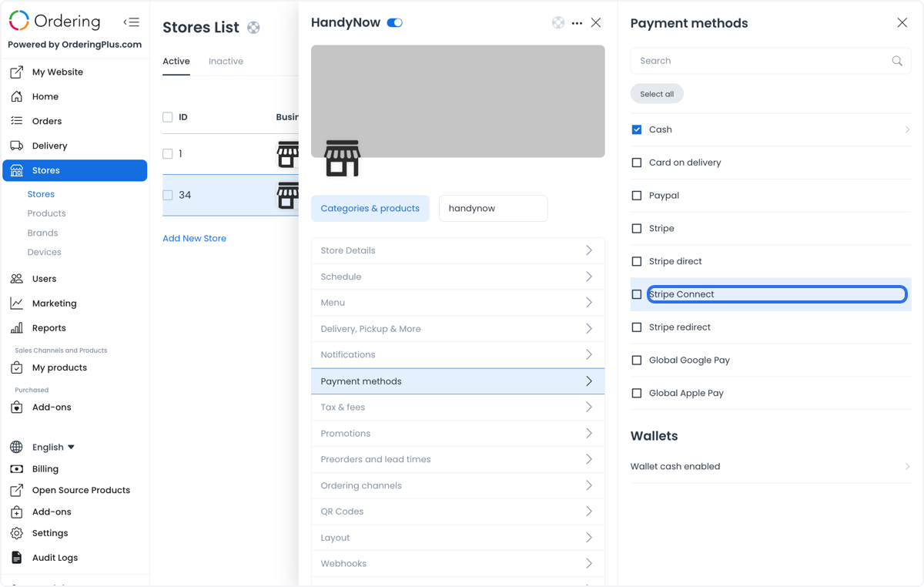Uncheck the Cash payment method

point(637,129)
